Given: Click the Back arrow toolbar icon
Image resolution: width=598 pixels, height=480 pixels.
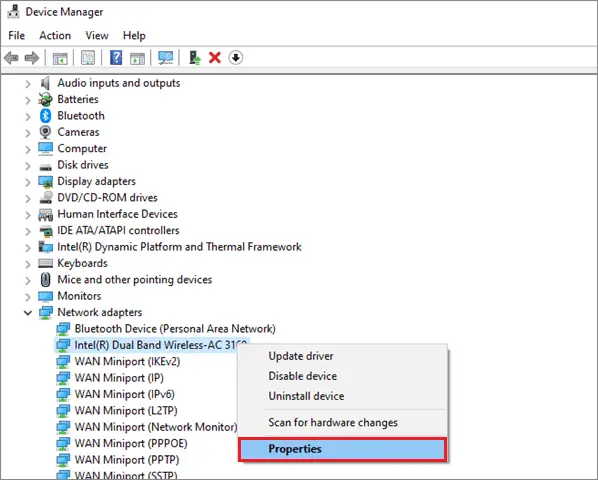Looking at the screenshot, I should click(x=11, y=58).
